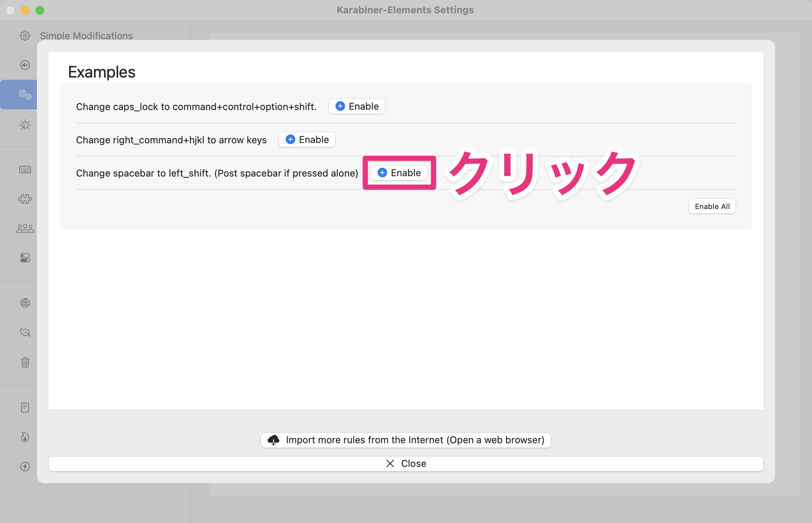This screenshot has height=523, width=812.
Task: Click the Enable All button
Action: pos(712,206)
